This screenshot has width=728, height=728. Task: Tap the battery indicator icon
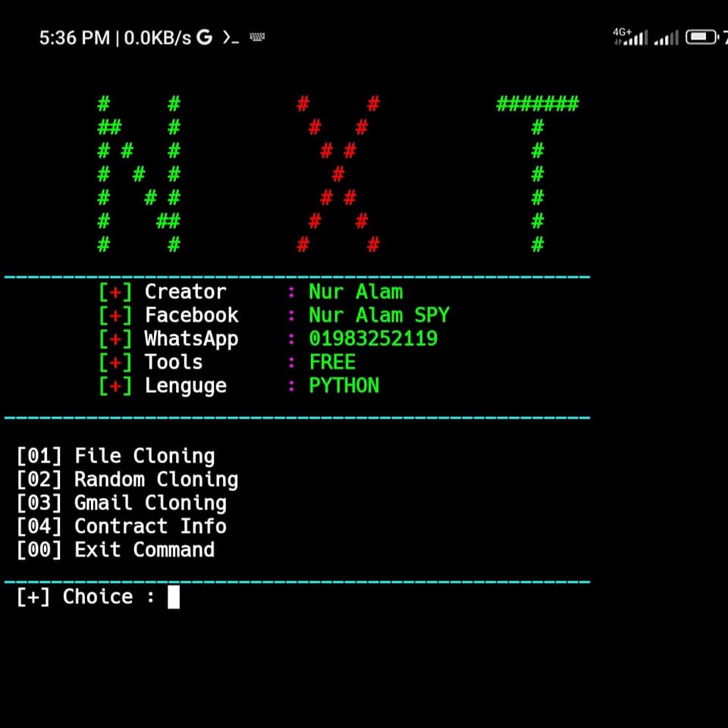tap(702, 36)
